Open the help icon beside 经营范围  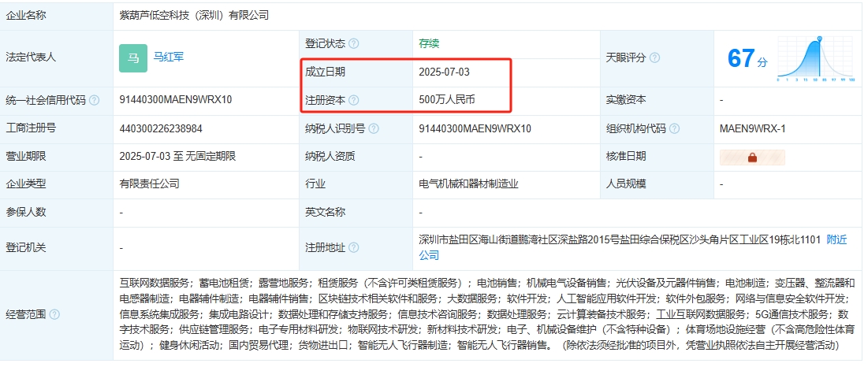click(54, 314)
